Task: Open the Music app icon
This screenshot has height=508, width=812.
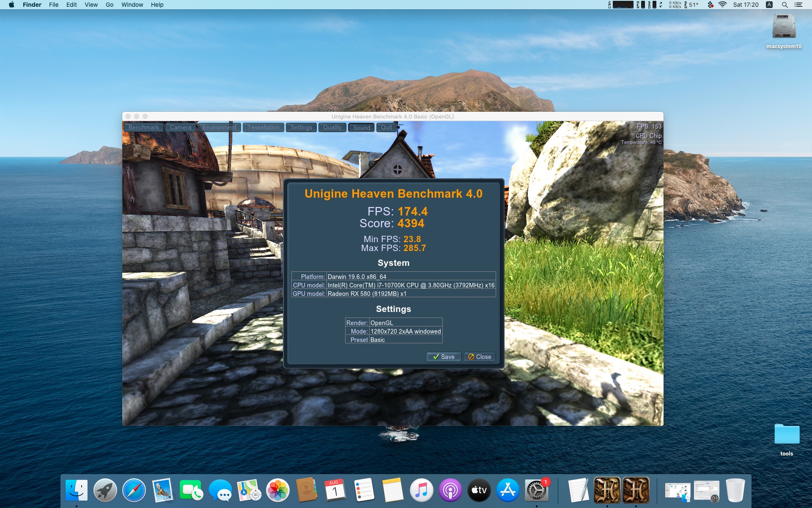Action: [x=421, y=490]
